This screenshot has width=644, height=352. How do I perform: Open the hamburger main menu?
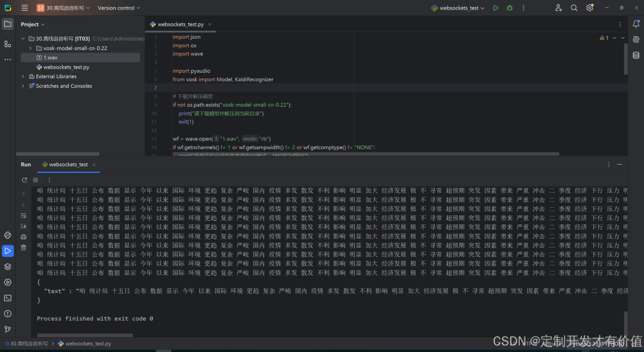[x=24, y=8]
